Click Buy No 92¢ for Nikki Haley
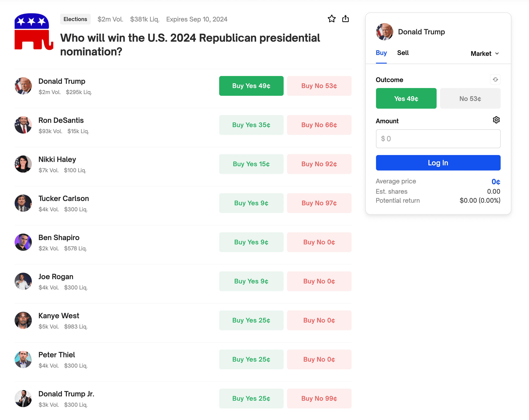Image resolution: width=529 pixels, height=420 pixels. tap(319, 164)
